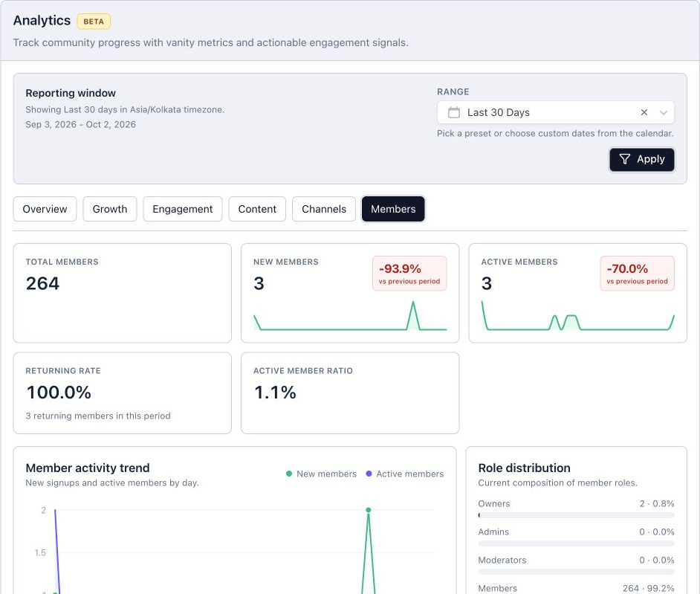Select the Members tab
700x594 pixels.
coord(393,209)
